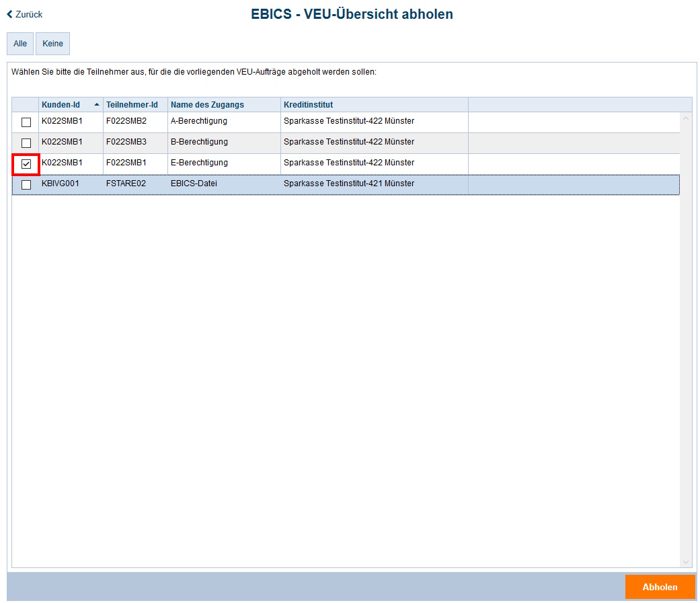Uncheck the E-Berechtigung row checkbox
Image resolution: width=700 pixels, height=603 pixels.
point(26,164)
